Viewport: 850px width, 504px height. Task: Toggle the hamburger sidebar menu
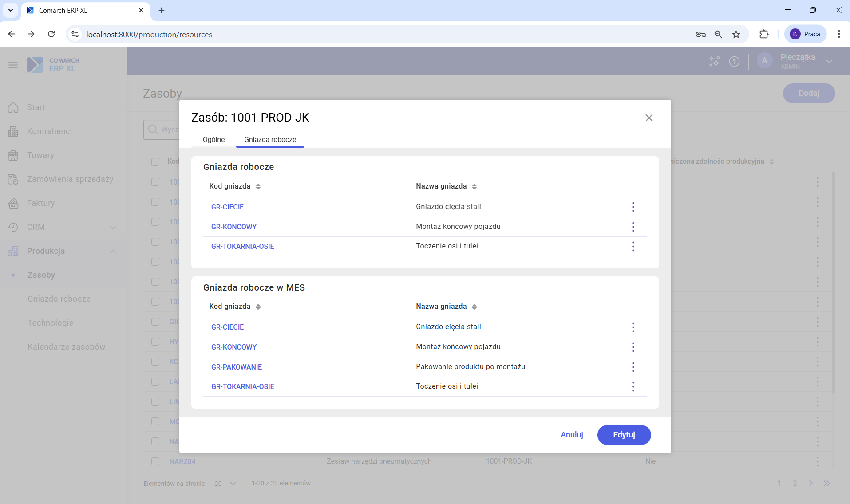pos(13,65)
